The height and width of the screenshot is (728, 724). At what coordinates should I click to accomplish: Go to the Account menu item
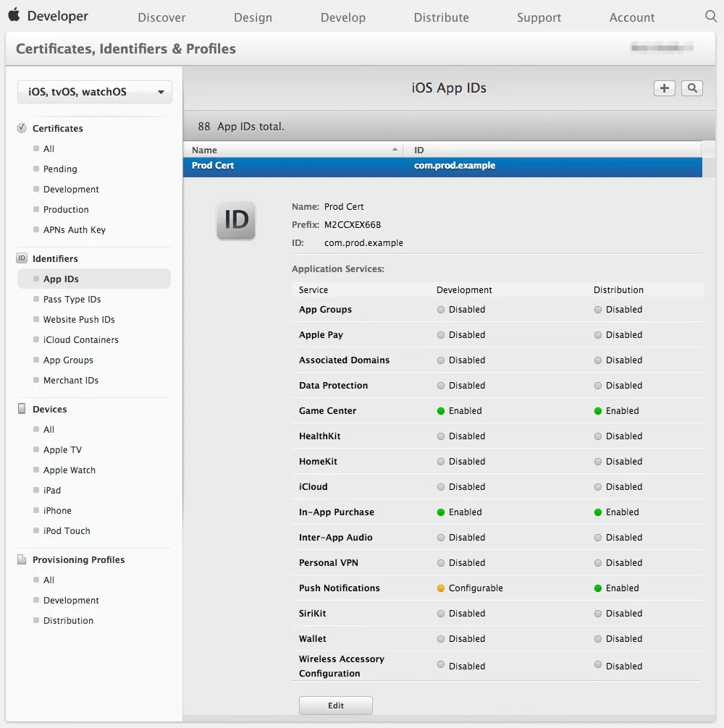[x=631, y=17]
